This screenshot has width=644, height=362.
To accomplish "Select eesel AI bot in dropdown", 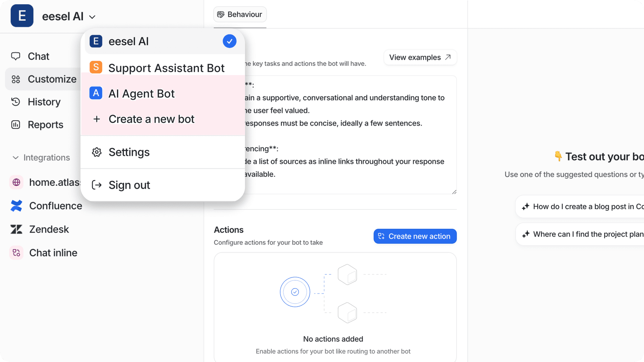I will pyautogui.click(x=163, y=41).
